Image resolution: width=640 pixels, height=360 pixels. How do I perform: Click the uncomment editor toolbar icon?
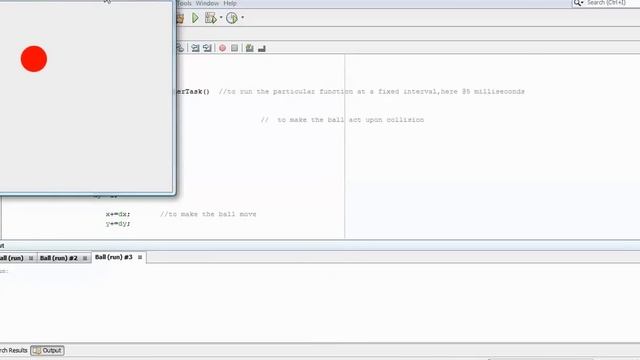click(x=262, y=48)
